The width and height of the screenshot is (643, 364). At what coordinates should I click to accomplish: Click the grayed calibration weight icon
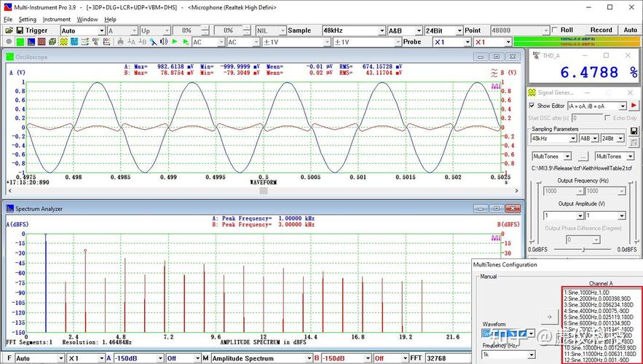[x=121, y=41]
